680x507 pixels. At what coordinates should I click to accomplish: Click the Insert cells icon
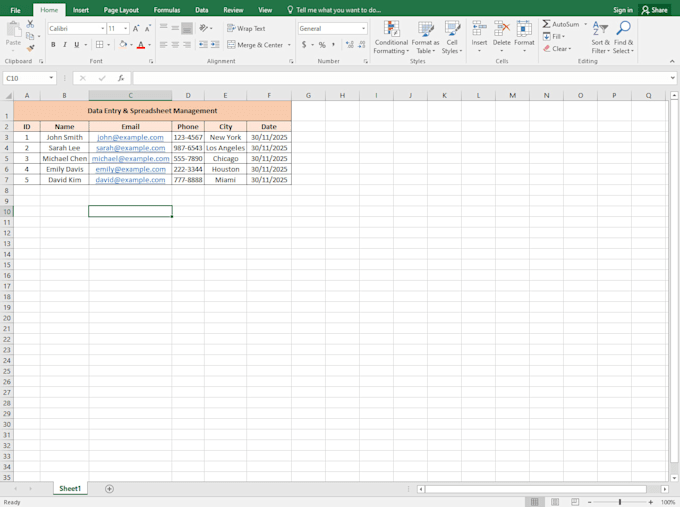479,29
